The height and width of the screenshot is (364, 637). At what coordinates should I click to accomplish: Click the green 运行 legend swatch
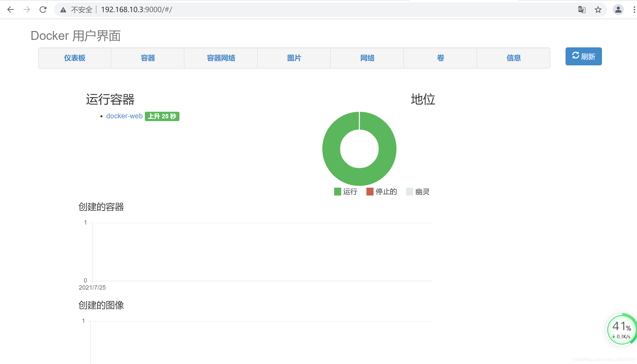pyautogui.click(x=337, y=192)
